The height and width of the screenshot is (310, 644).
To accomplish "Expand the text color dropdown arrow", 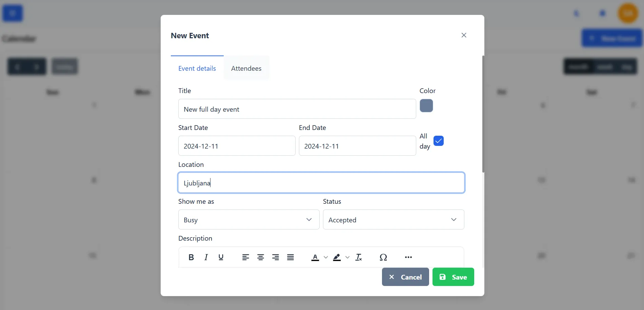I will [x=326, y=257].
